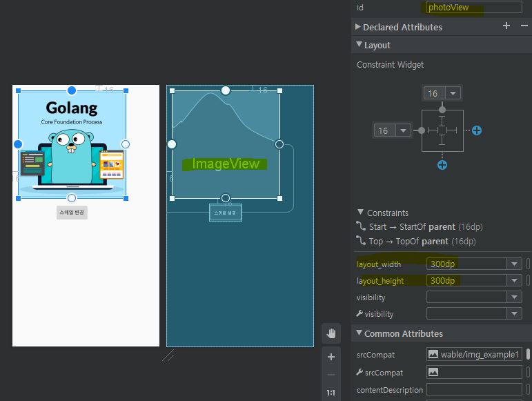Click Top to TopOf parent constraint icon
532x401 pixels.
(361, 241)
